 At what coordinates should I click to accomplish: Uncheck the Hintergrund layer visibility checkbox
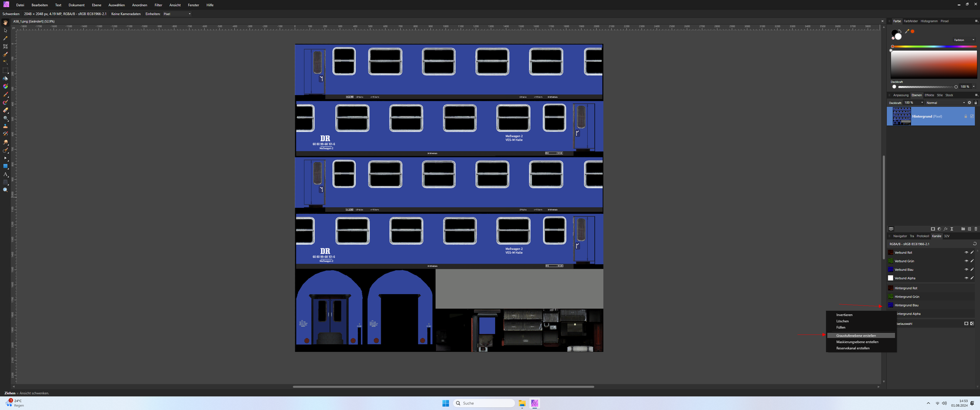972,116
